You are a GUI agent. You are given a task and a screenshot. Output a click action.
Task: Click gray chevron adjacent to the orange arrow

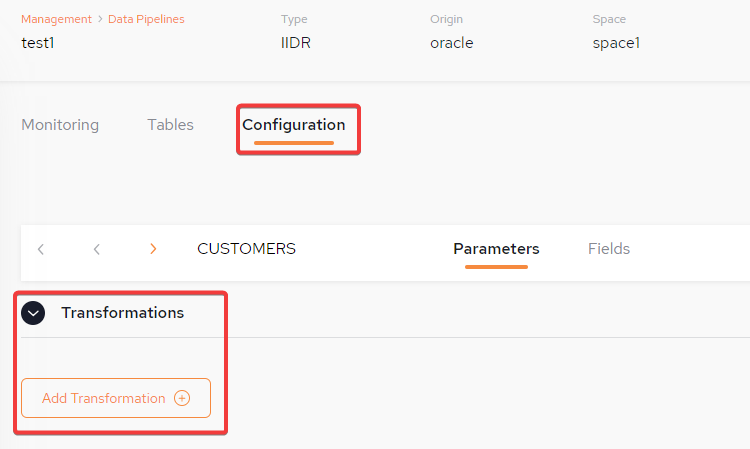click(97, 249)
